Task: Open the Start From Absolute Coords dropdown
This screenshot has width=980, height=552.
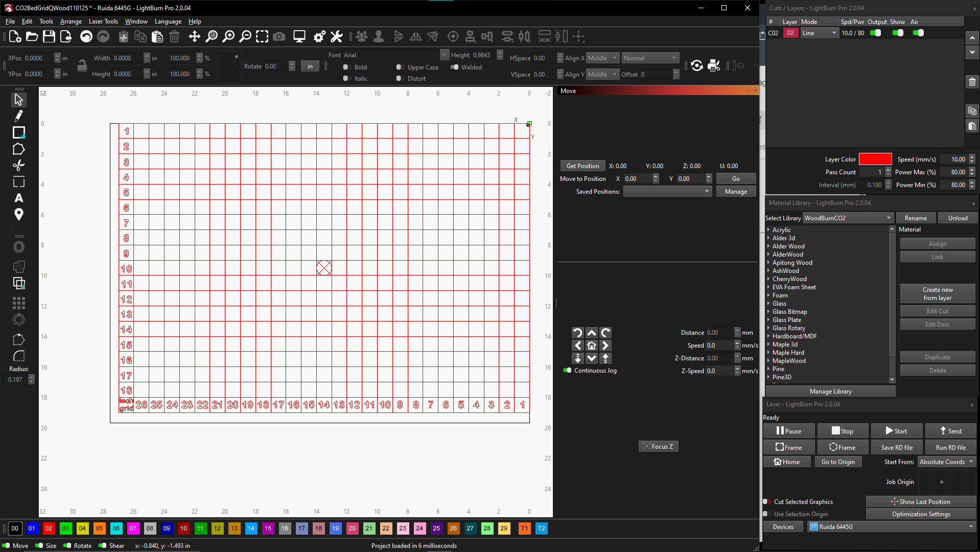Action: tap(946, 462)
